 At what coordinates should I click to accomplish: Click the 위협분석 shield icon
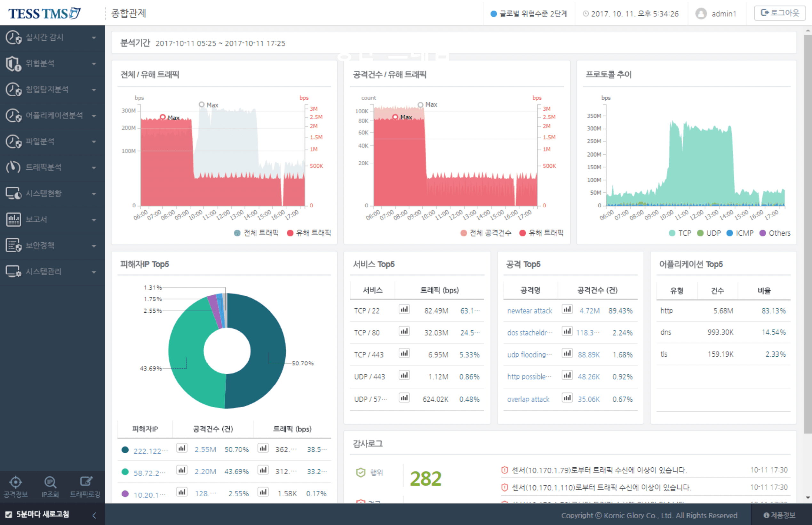(14, 63)
